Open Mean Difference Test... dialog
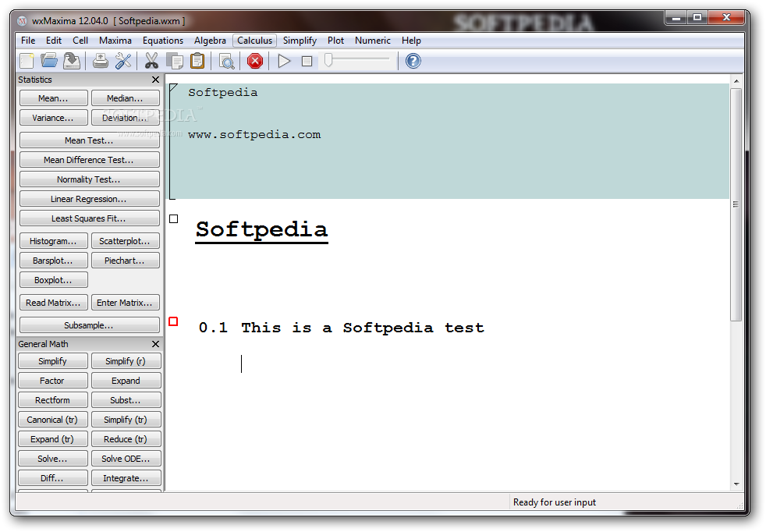The height and width of the screenshot is (532, 766). point(90,160)
